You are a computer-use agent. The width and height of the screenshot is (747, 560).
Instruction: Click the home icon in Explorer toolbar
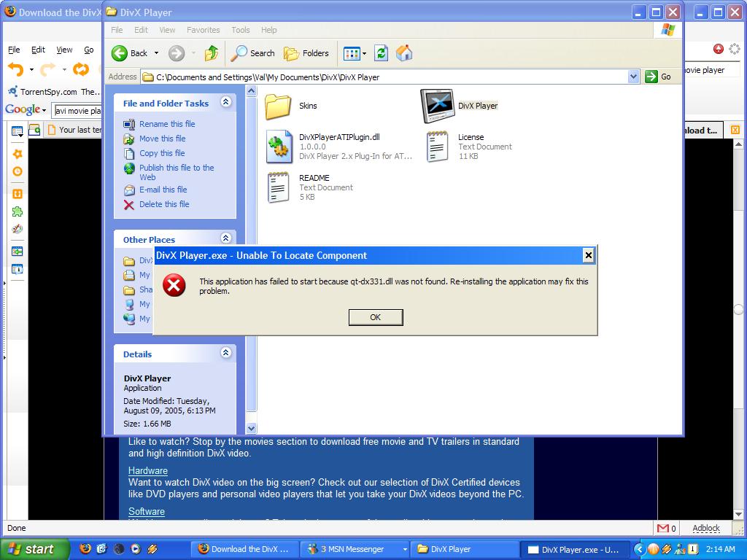point(404,53)
